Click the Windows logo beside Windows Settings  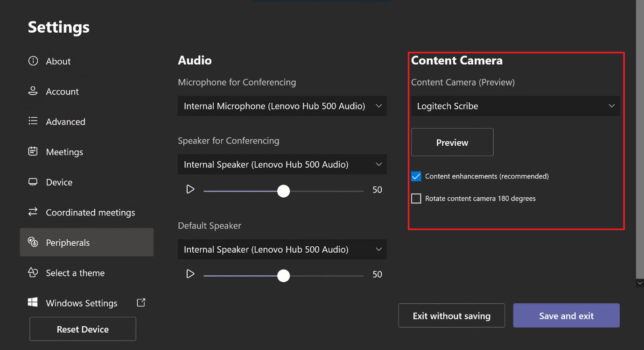tap(33, 302)
